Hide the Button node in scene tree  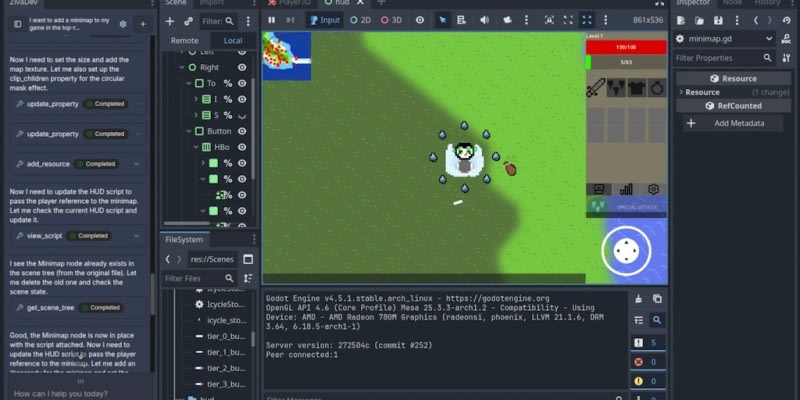click(x=242, y=131)
